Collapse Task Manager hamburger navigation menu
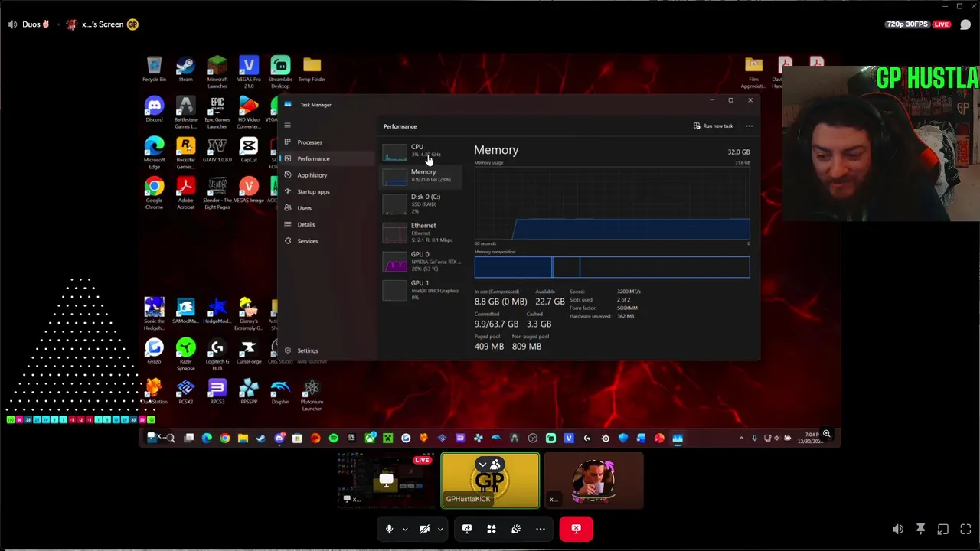Image resolution: width=980 pixels, height=551 pixels. click(x=288, y=126)
